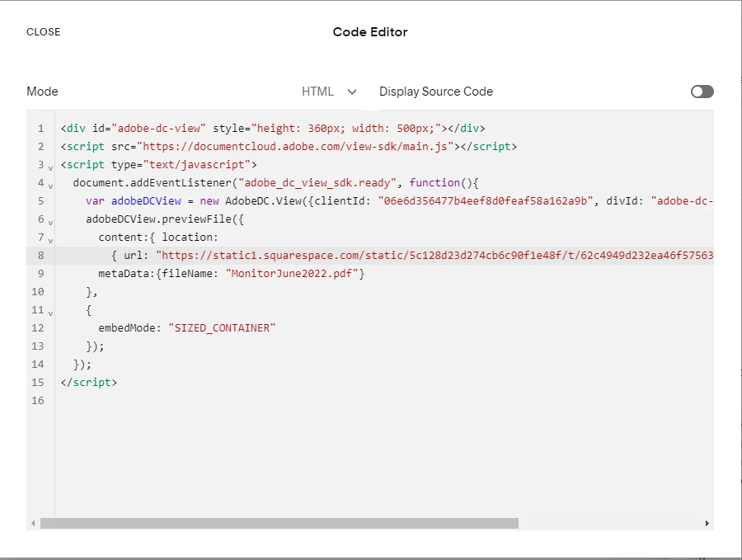
Task: Collapse the fold arrow on line 11
Action: (x=50, y=313)
